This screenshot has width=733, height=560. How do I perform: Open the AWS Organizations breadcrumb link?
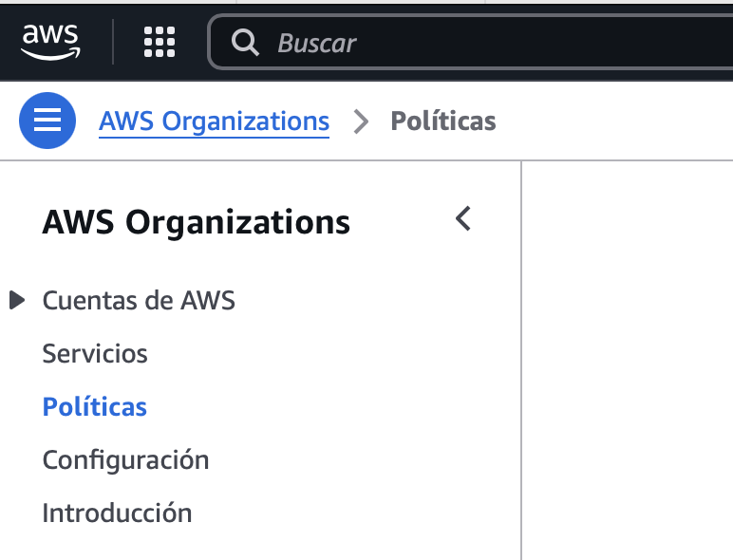(214, 121)
